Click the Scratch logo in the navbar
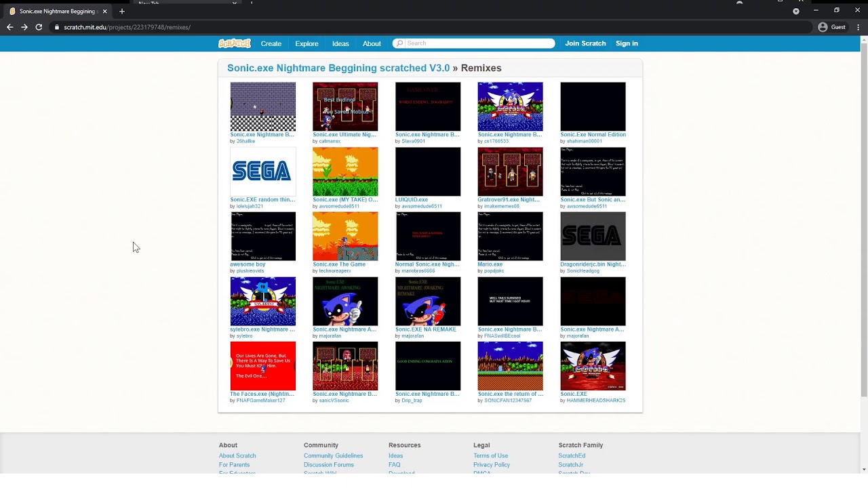 (235, 43)
